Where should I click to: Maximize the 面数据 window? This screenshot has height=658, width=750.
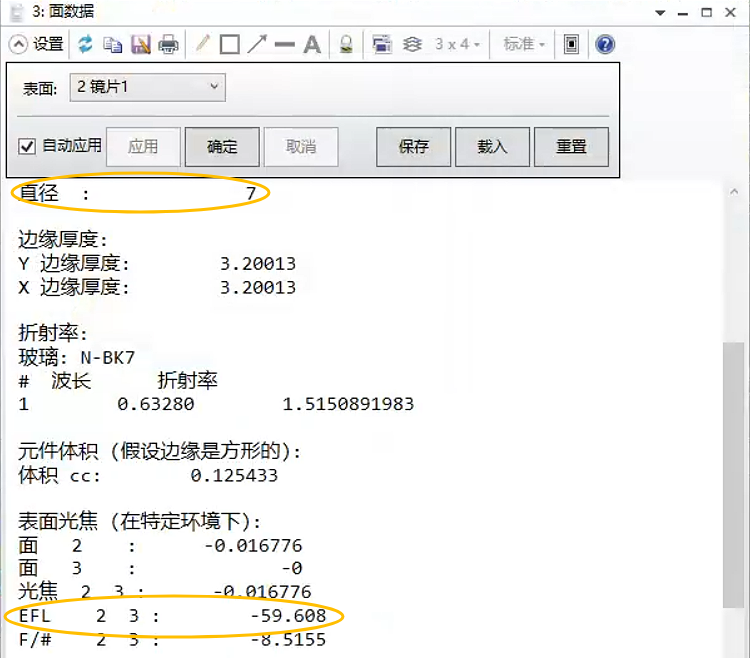(x=706, y=12)
